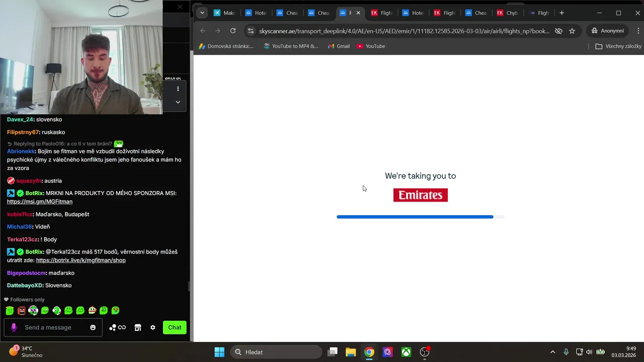Click username squezyfn in chat

coord(29,181)
